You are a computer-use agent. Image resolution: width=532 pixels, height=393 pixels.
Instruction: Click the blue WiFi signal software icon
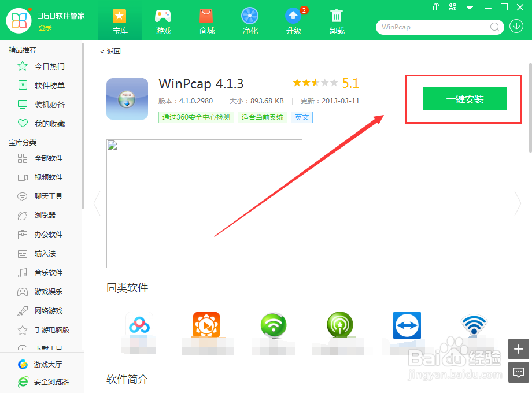coord(474,325)
